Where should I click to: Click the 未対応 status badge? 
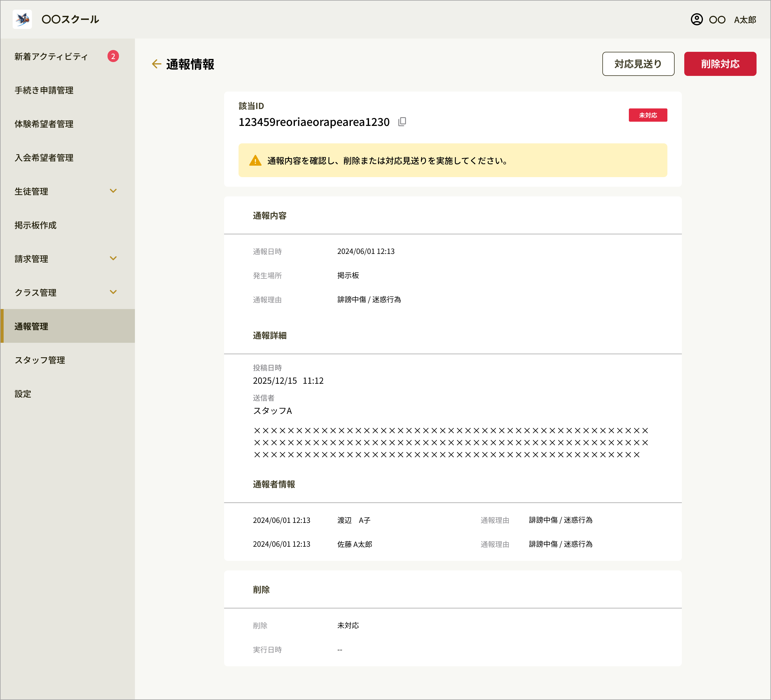tap(648, 115)
